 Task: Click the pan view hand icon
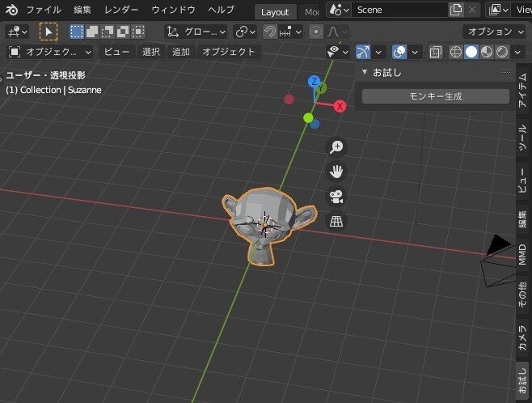(x=336, y=172)
